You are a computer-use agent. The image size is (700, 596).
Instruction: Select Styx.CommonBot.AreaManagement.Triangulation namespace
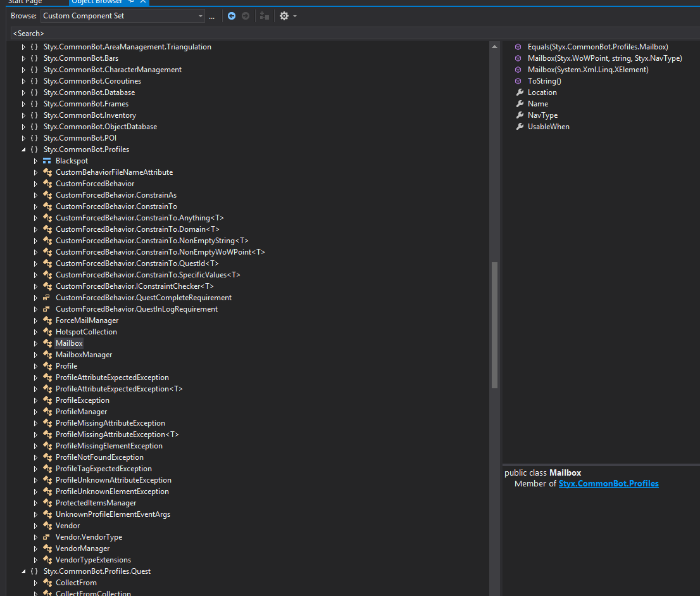(127, 47)
